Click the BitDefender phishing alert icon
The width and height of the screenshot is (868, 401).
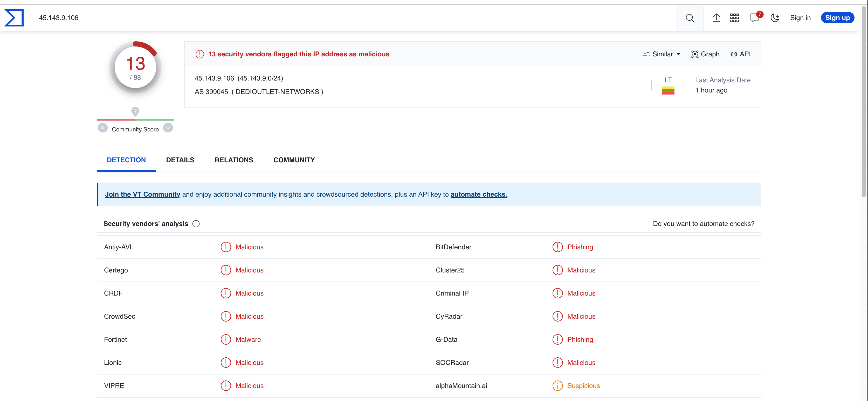point(558,247)
